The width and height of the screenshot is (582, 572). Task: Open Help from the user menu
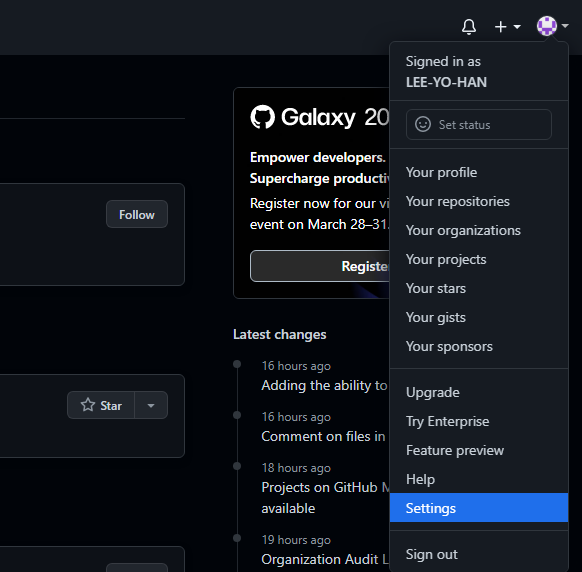coord(479,479)
